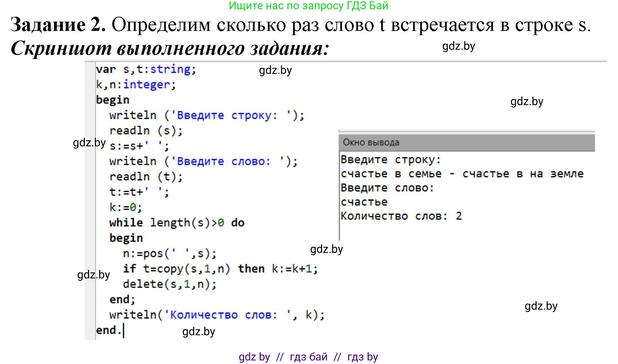618x364 pixels.
Task: Place cursor on 'k,n:integer;' line
Action: 136,85
